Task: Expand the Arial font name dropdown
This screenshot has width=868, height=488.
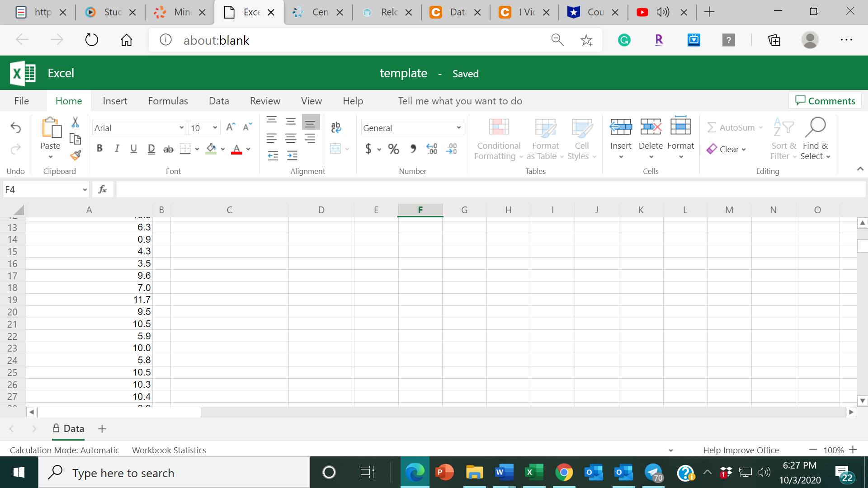Action: [x=181, y=128]
